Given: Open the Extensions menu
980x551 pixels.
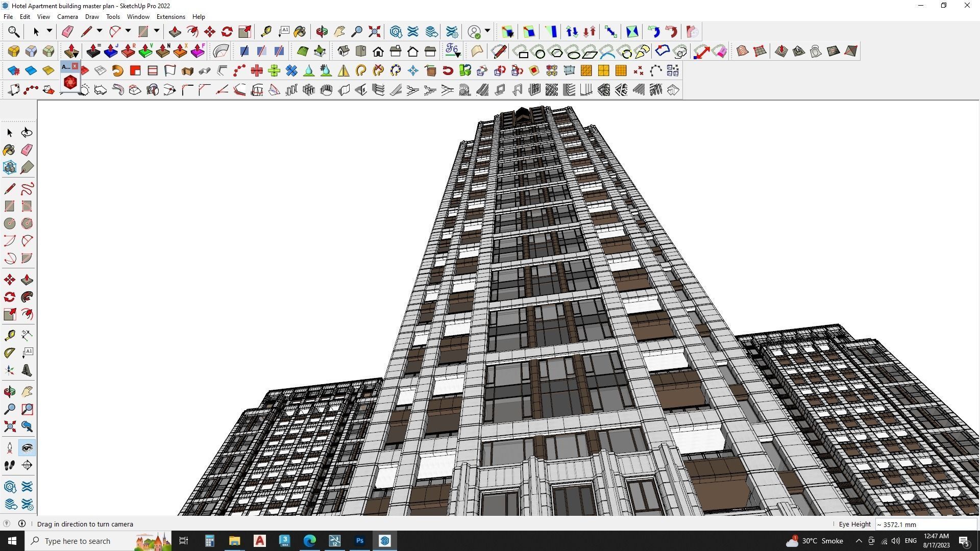Looking at the screenshot, I should [171, 17].
